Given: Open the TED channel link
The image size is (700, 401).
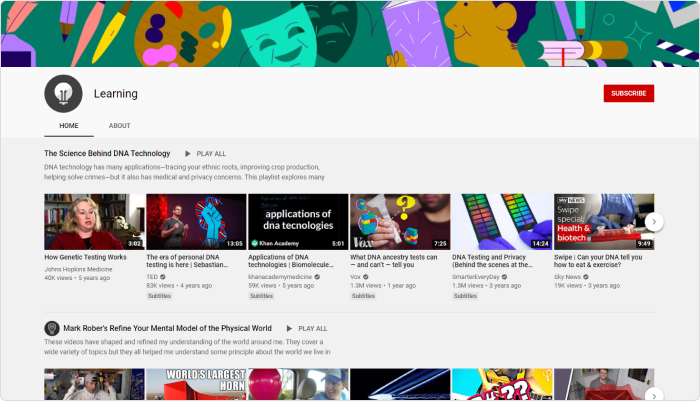Looking at the screenshot, I should (152, 277).
